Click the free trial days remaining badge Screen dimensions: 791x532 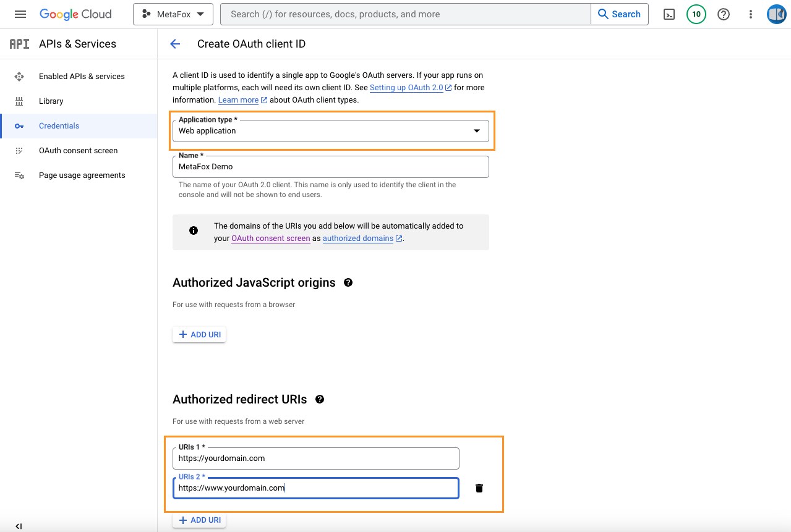click(696, 14)
